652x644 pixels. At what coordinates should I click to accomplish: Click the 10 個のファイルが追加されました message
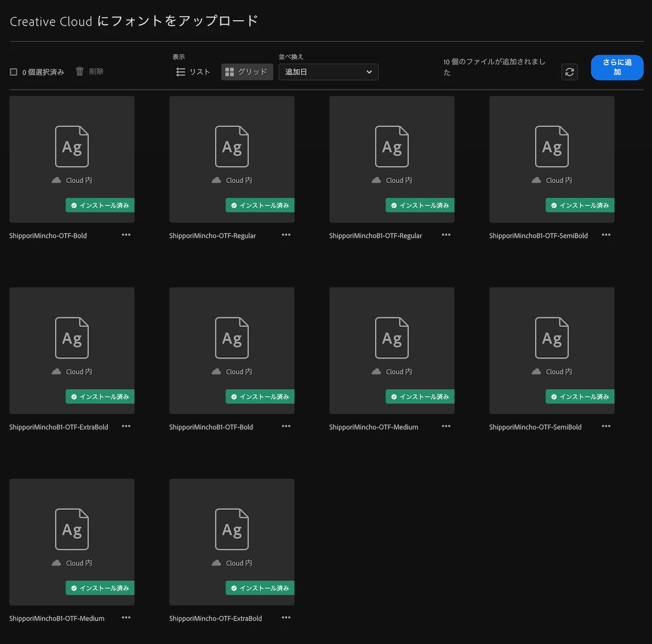coord(494,67)
